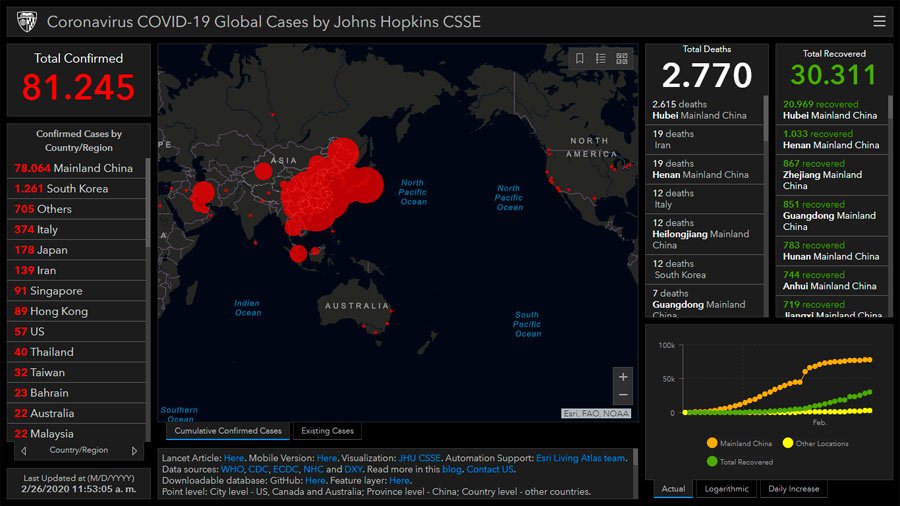The image size is (900, 506).
Task: Open the WHO data source link
Action: pos(232,469)
